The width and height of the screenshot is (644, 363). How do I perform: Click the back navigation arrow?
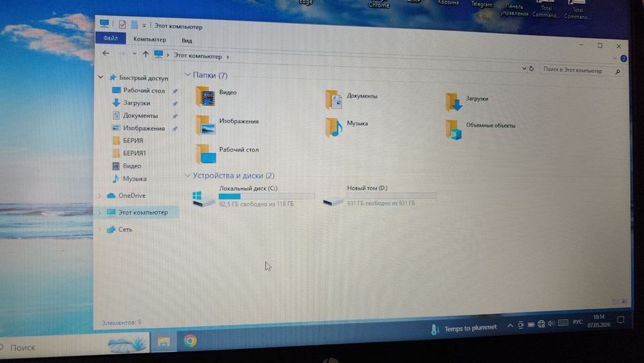click(x=106, y=53)
